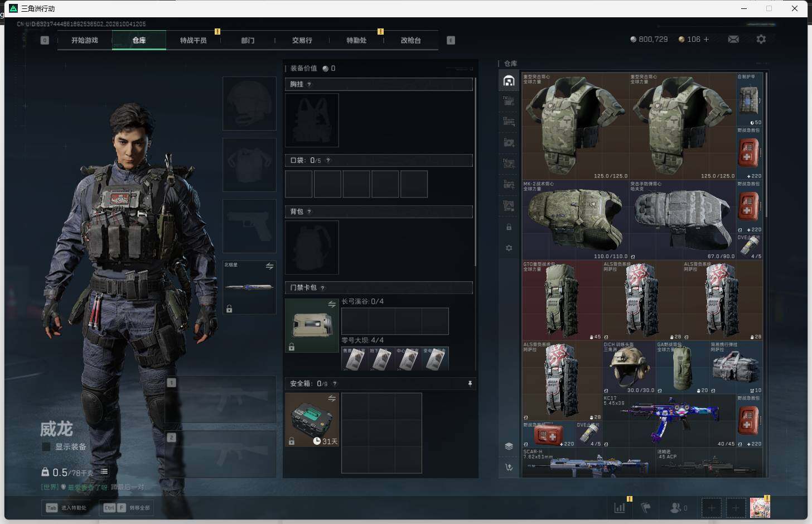Image resolution: width=812 pixels, height=524 pixels.
Task: Select the DICH 训练头盔 helmet item
Action: [x=629, y=367]
